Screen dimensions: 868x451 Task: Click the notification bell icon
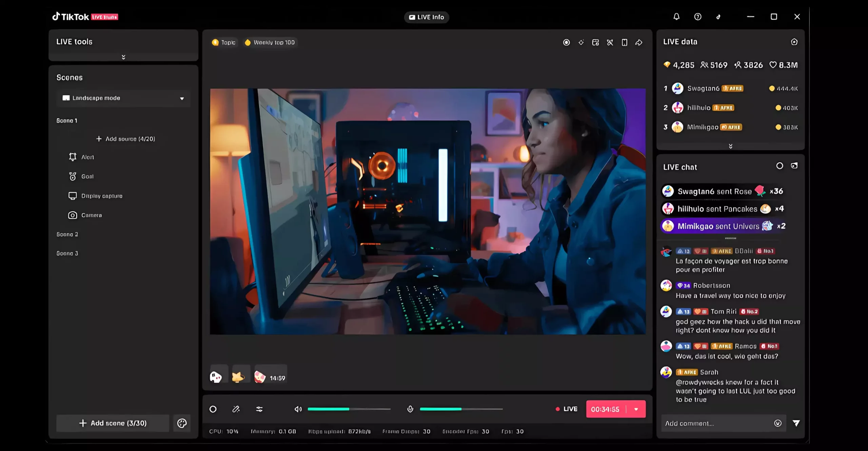(676, 17)
